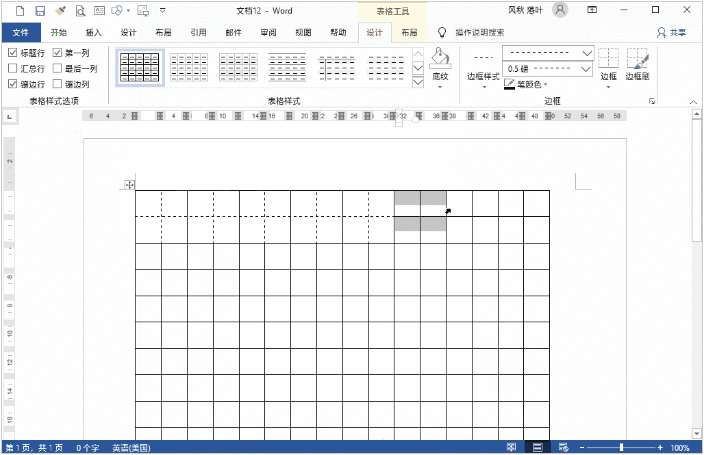Image resolution: width=704 pixels, height=455 pixels.
Task: Switch to Print Layout view icon
Action: point(537,447)
